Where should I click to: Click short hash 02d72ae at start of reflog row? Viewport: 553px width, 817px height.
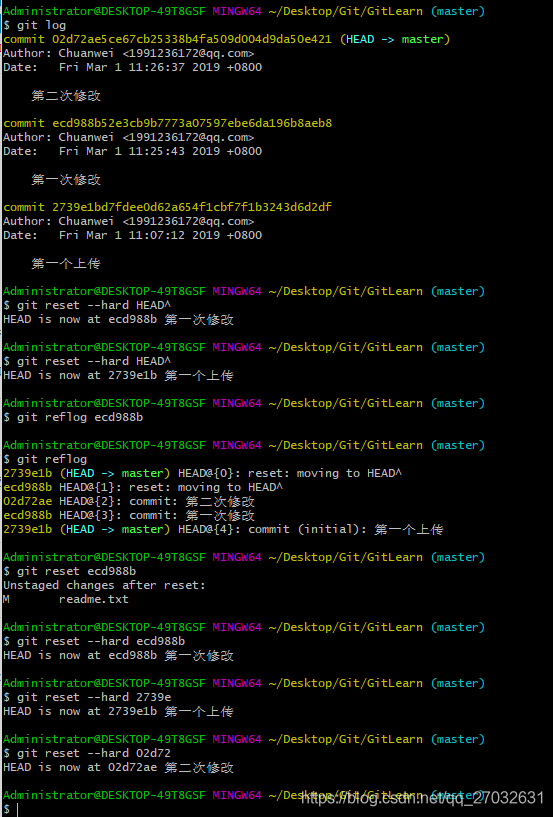click(x=28, y=501)
